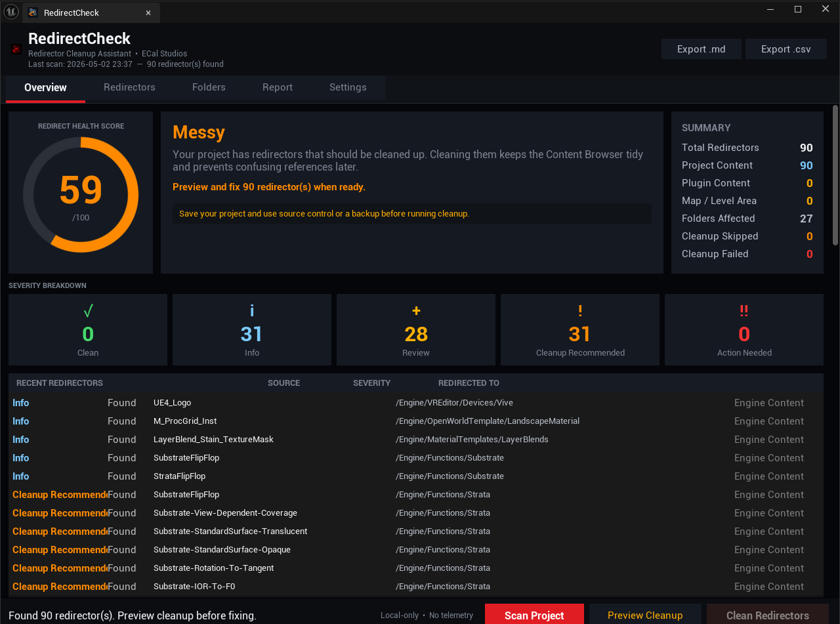Viewport: 840px width, 624px height.
Task: Click the RedirectCheck tab icon
Action: 33,12
